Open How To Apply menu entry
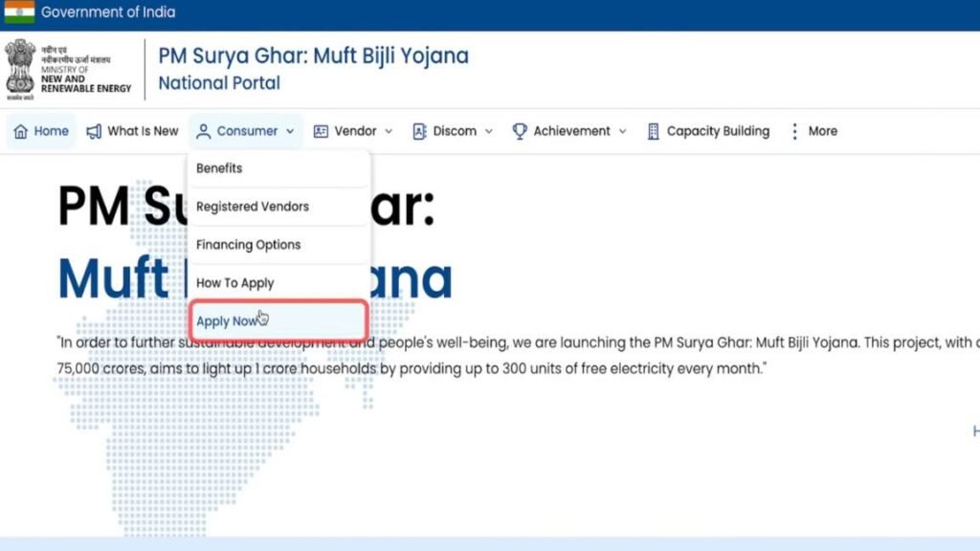Viewport: 980px width, 551px height. click(278, 282)
